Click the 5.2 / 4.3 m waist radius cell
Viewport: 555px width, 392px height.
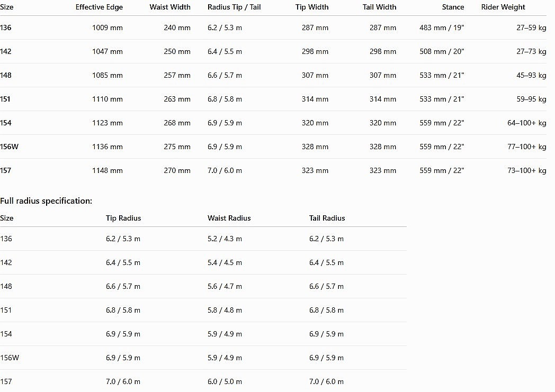tap(225, 239)
